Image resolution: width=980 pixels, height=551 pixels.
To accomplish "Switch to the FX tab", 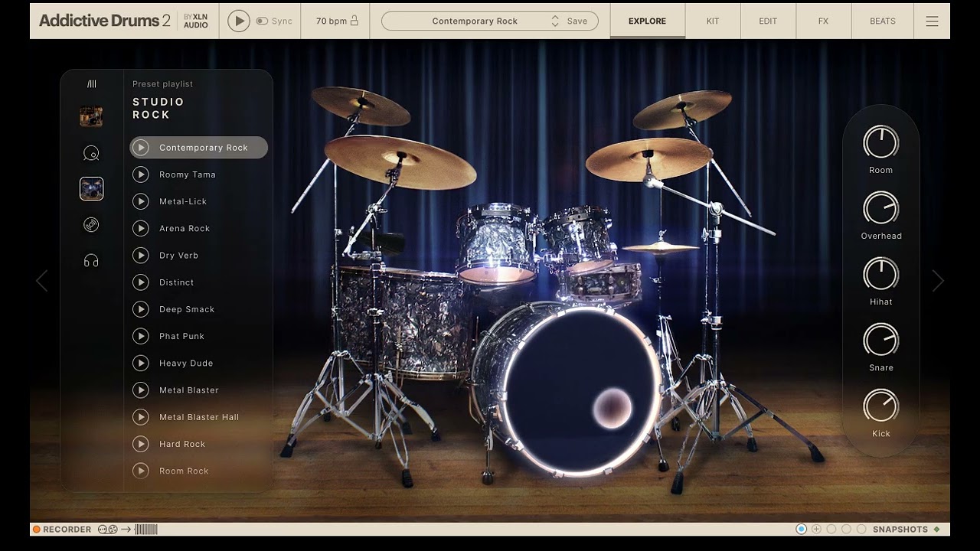I will click(x=823, y=21).
